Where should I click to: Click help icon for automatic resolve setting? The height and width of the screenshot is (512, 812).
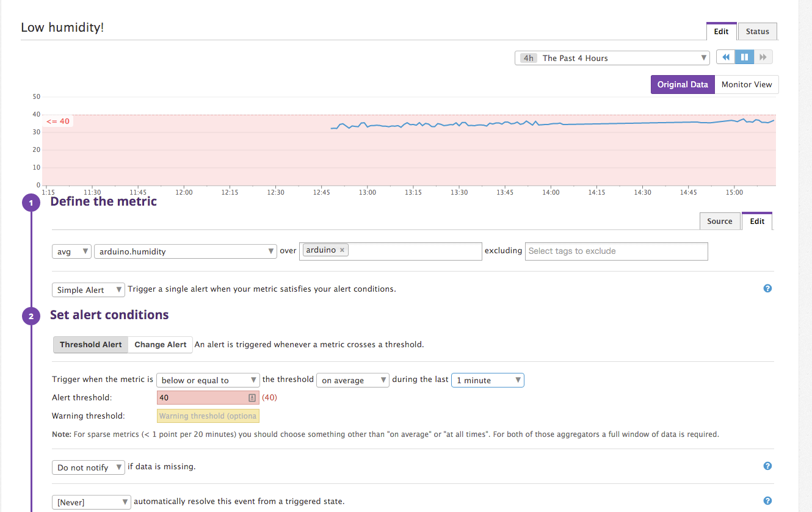pos(767,501)
